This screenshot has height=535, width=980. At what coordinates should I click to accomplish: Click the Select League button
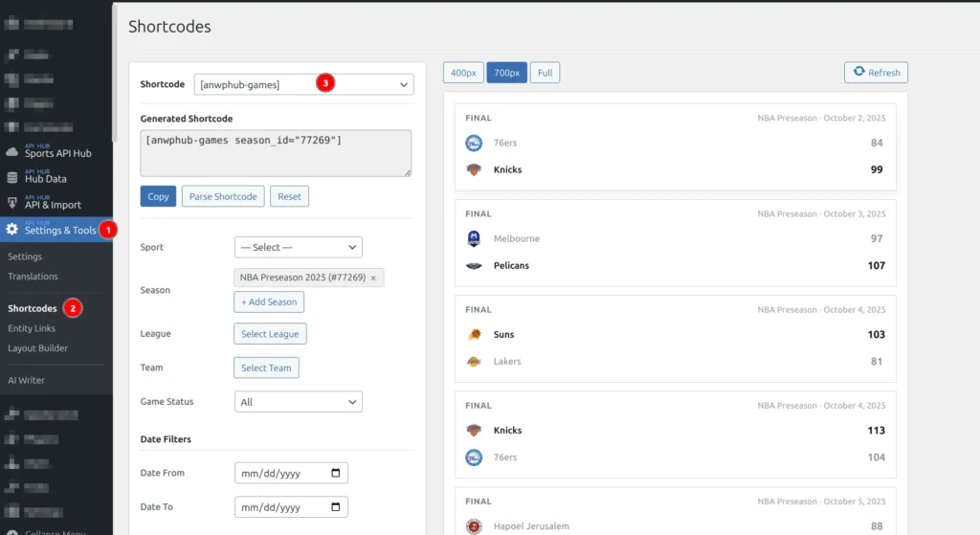pos(270,334)
